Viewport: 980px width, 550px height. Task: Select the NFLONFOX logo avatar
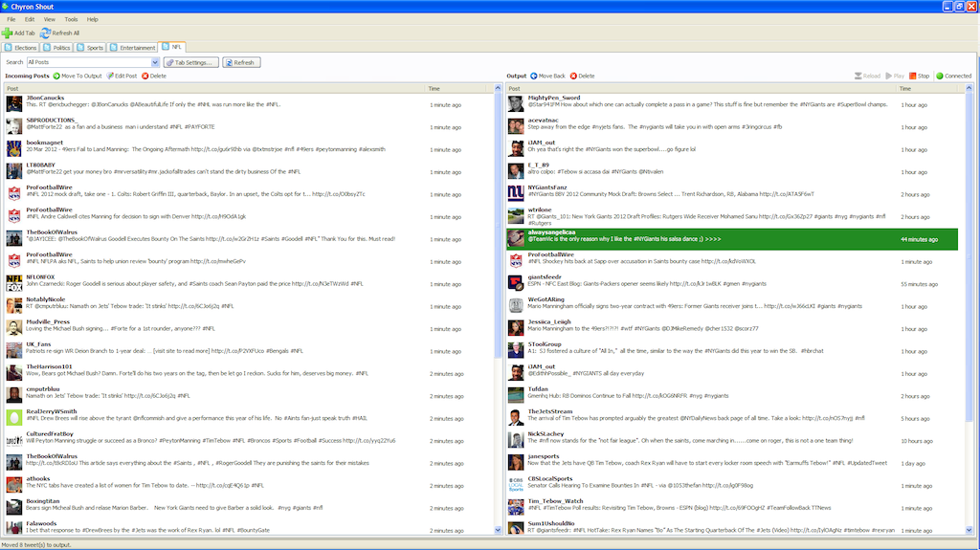[14, 283]
